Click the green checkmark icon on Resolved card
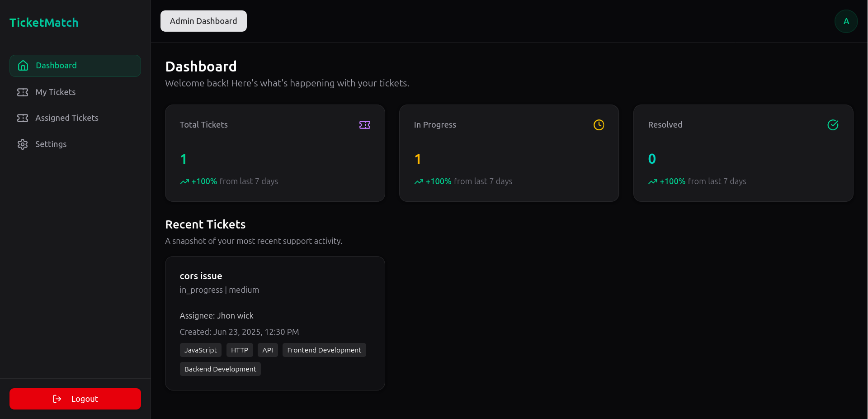The height and width of the screenshot is (419, 868). (833, 125)
